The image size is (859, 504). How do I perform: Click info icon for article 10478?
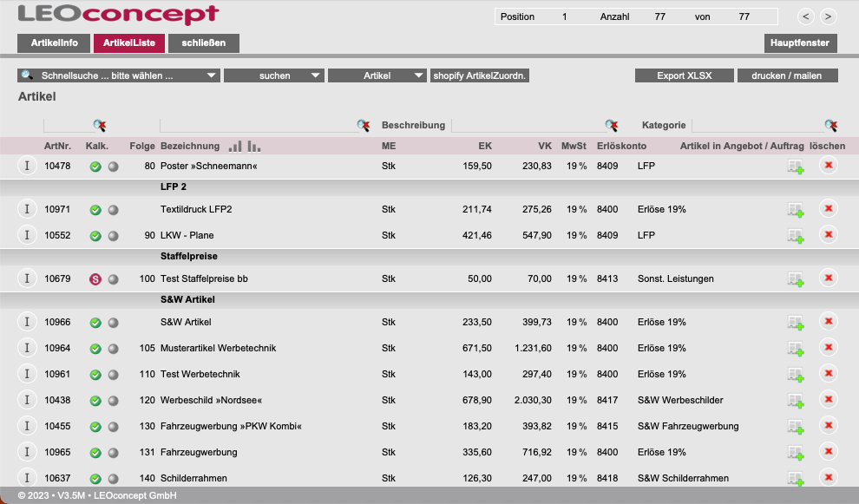click(x=27, y=166)
